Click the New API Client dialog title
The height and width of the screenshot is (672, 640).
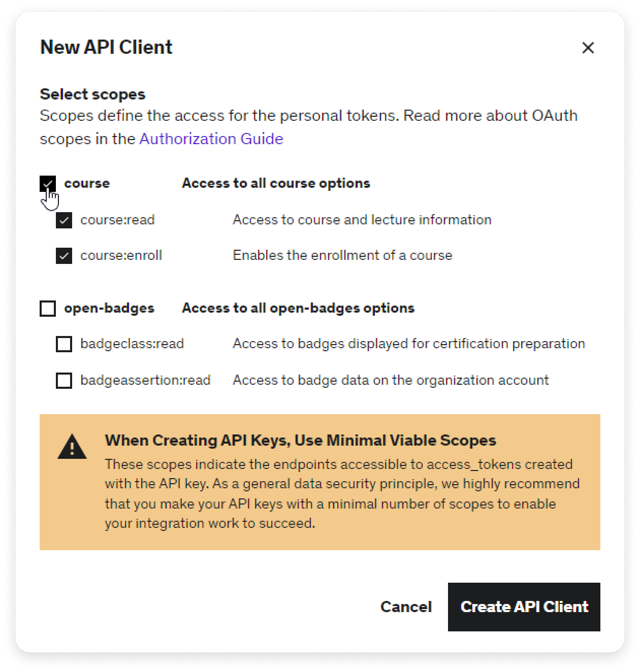[106, 47]
